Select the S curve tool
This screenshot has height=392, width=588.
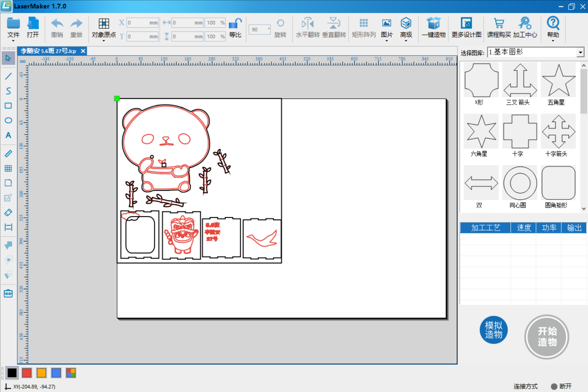pos(8,91)
